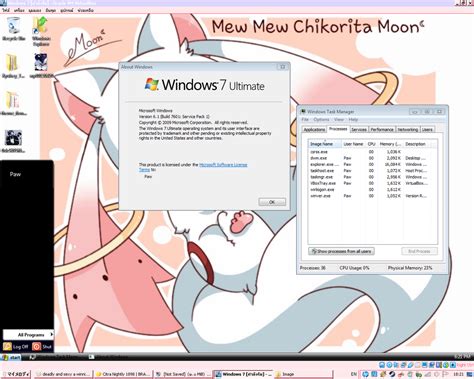Sort processes by CPU column
This screenshot has width=474, height=379.
[372, 144]
